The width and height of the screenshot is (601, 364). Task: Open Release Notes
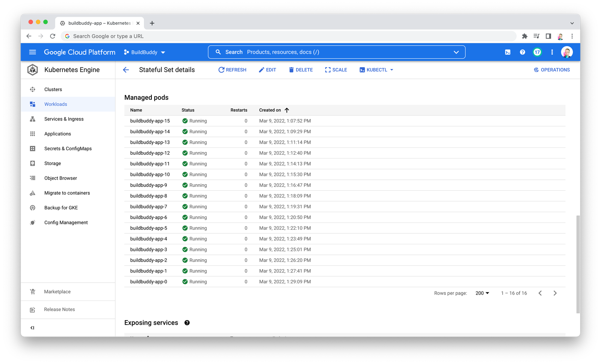(68, 310)
